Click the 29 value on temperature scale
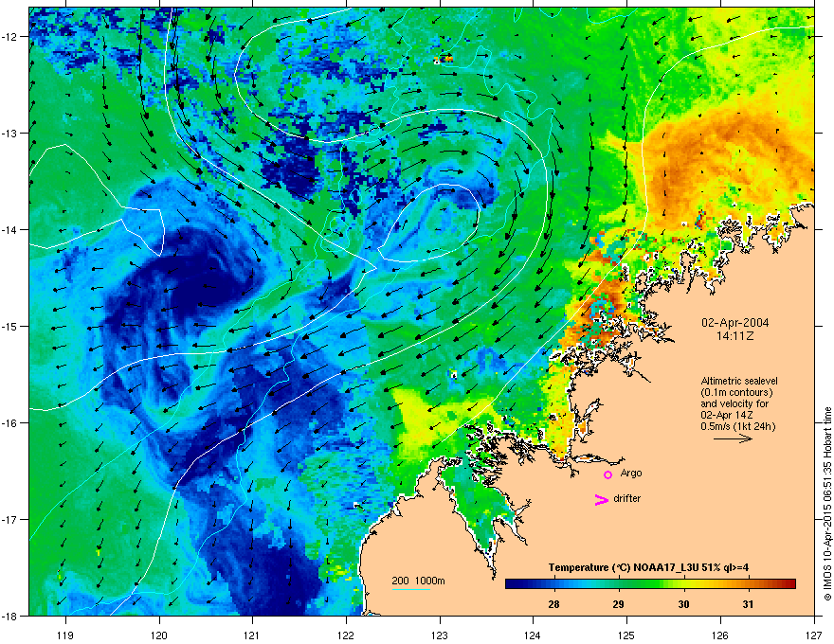This screenshot has height=644, width=834. click(x=618, y=604)
